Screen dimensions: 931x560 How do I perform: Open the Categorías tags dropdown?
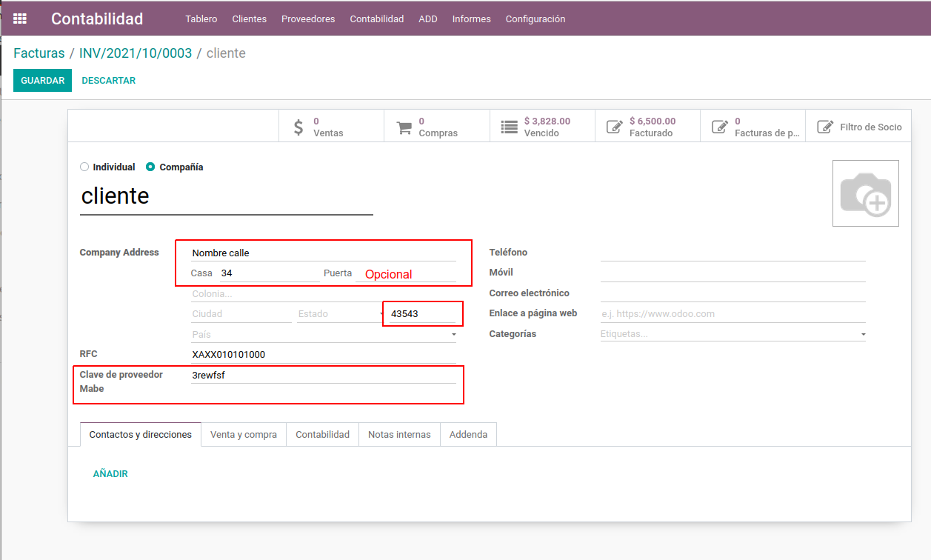[x=863, y=335]
